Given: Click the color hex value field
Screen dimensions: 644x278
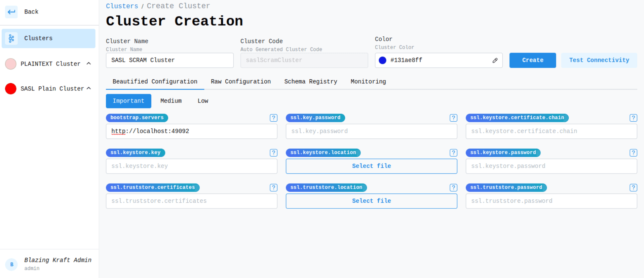Looking at the screenshot, I should [439, 61].
